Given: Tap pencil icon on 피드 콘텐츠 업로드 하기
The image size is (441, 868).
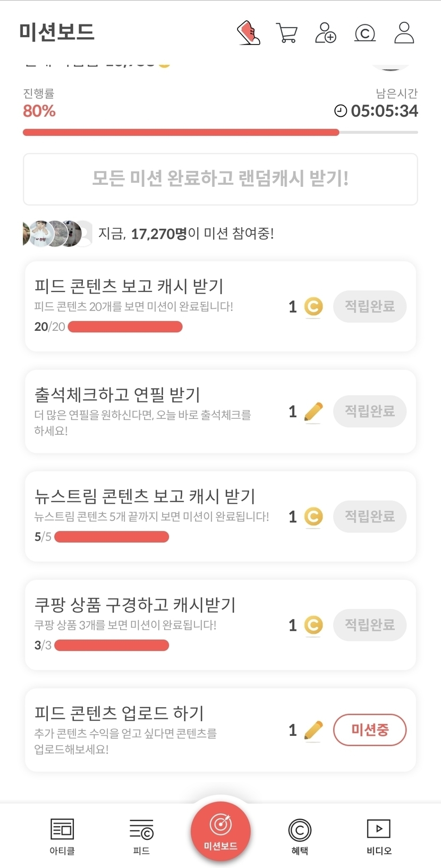Looking at the screenshot, I should tap(313, 731).
